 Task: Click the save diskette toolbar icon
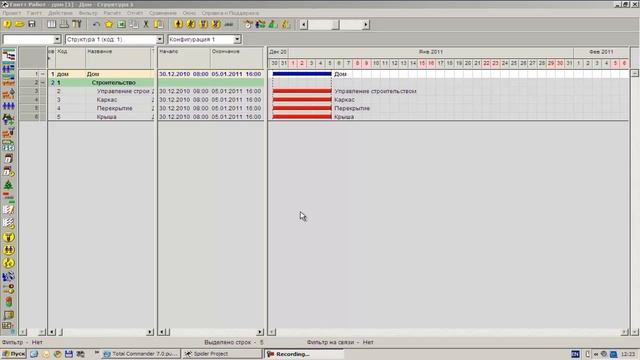pos(31,24)
